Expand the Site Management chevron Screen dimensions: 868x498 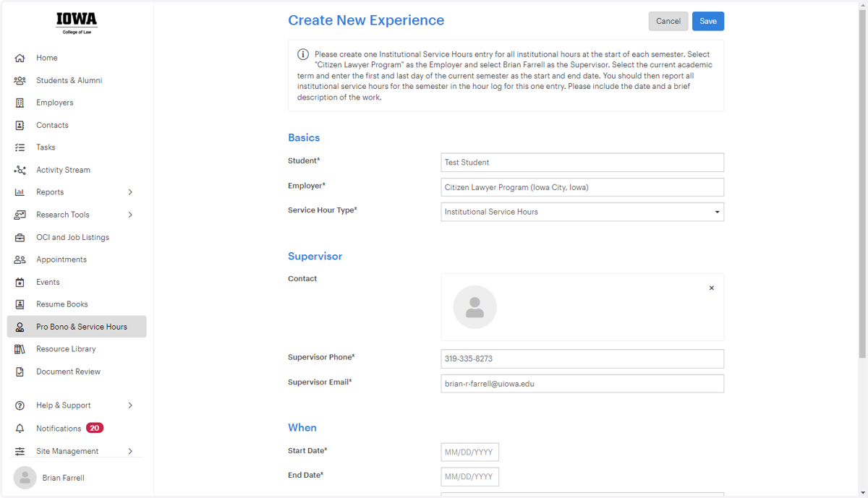click(130, 451)
